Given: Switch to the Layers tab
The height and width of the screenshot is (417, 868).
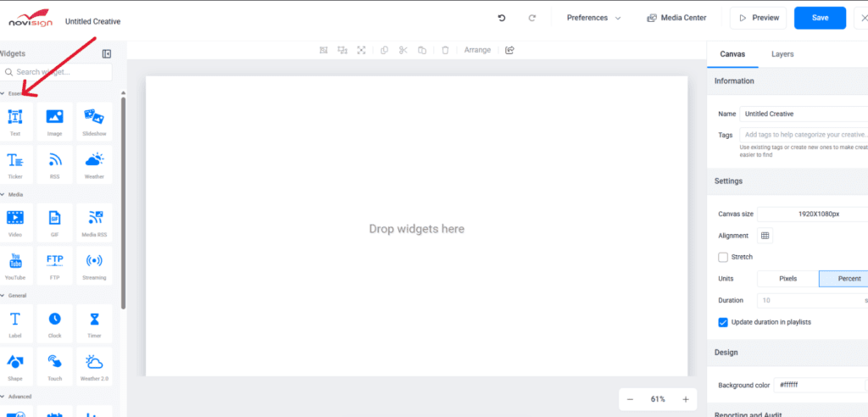Looking at the screenshot, I should click(782, 54).
